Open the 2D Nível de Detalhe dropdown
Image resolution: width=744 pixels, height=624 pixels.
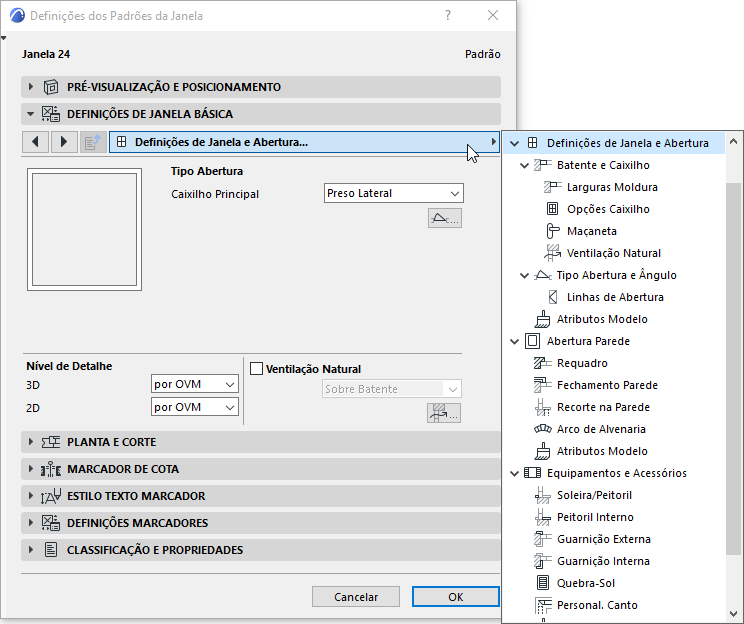195,407
